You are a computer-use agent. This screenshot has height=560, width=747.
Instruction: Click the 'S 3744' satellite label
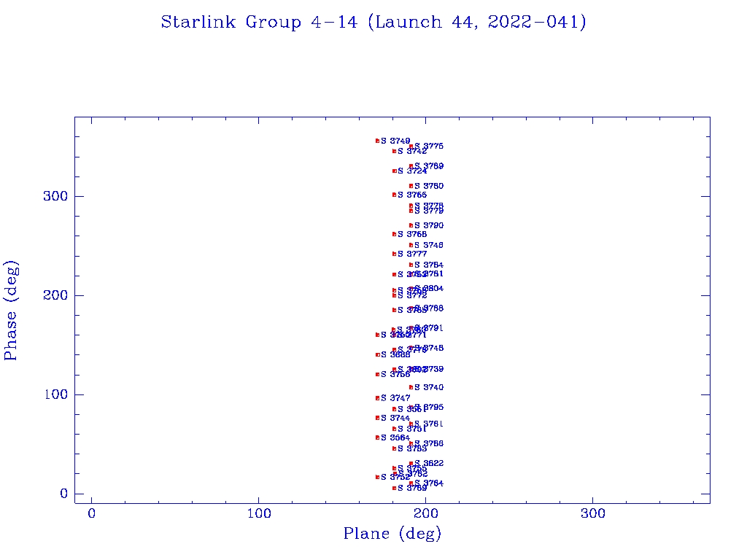(x=395, y=418)
